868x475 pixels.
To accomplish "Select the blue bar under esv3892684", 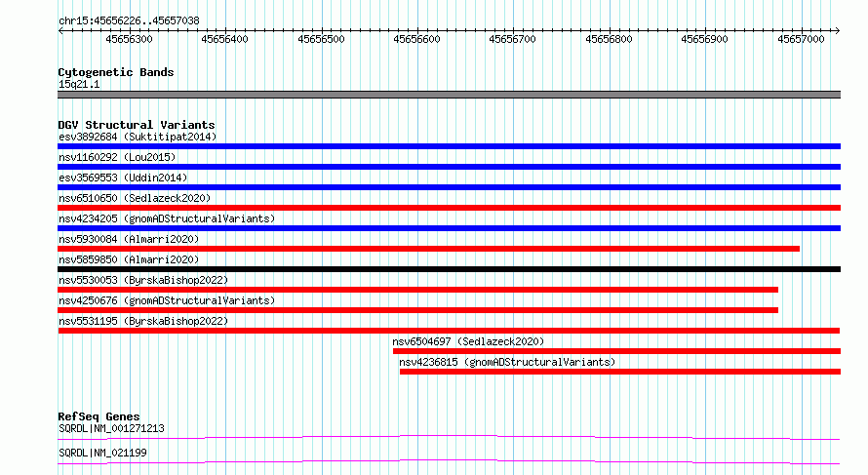I will 449,146.
